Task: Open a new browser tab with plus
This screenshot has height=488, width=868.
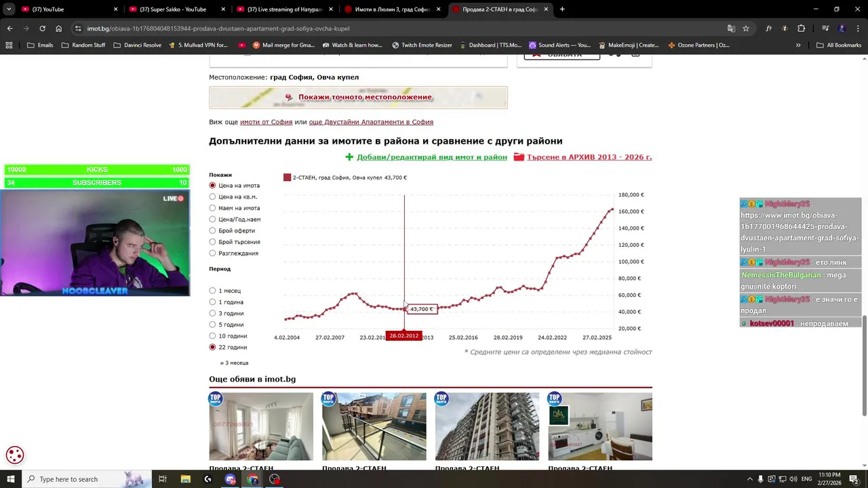Action: click(562, 9)
